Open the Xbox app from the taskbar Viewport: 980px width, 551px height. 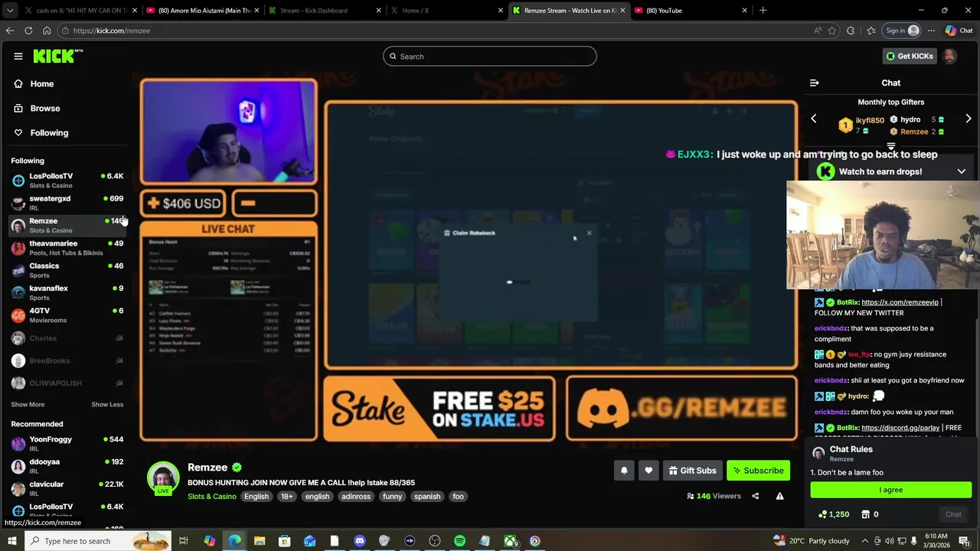point(510,541)
